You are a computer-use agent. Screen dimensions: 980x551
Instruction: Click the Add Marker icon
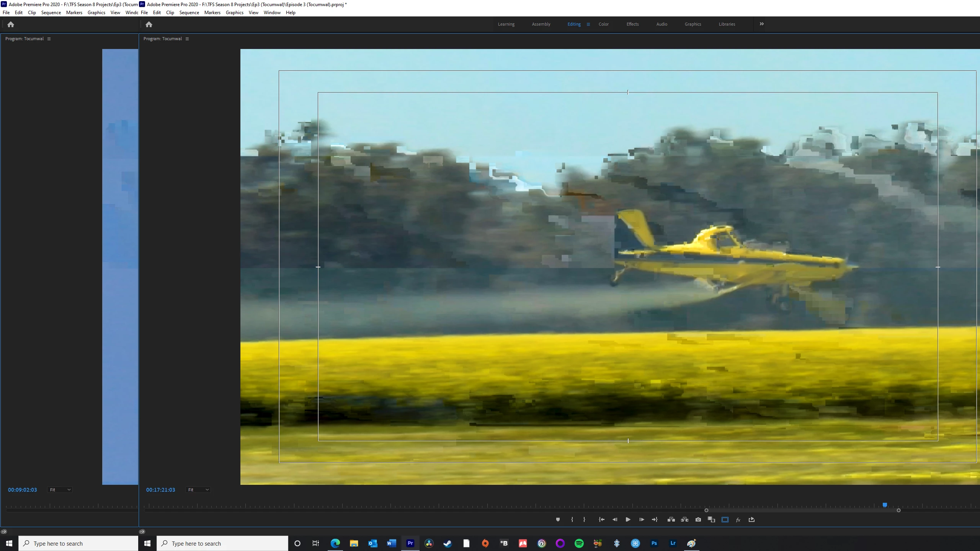point(558,520)
